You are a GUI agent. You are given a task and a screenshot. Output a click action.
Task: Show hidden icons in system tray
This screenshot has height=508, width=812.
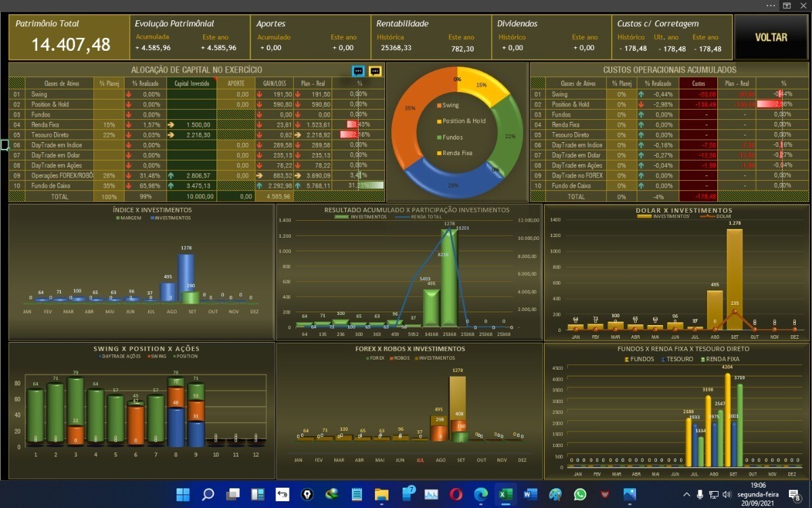(x=687, y=494)
